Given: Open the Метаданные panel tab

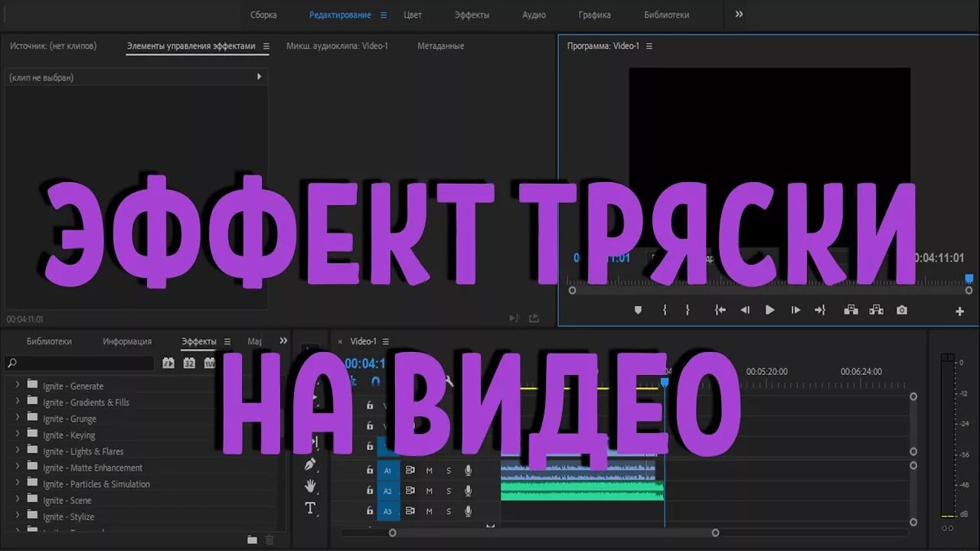Looking at the screenshot, I should coord(440,46).
